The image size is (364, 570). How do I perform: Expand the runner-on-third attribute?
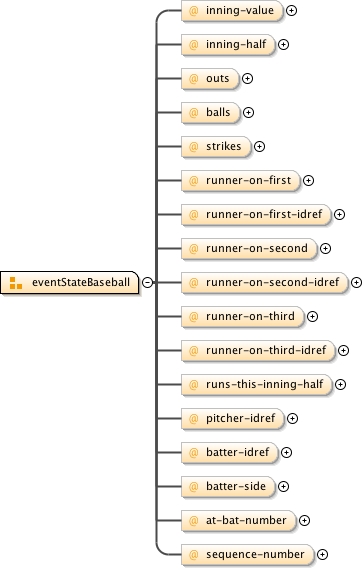(x=312, y=317)
